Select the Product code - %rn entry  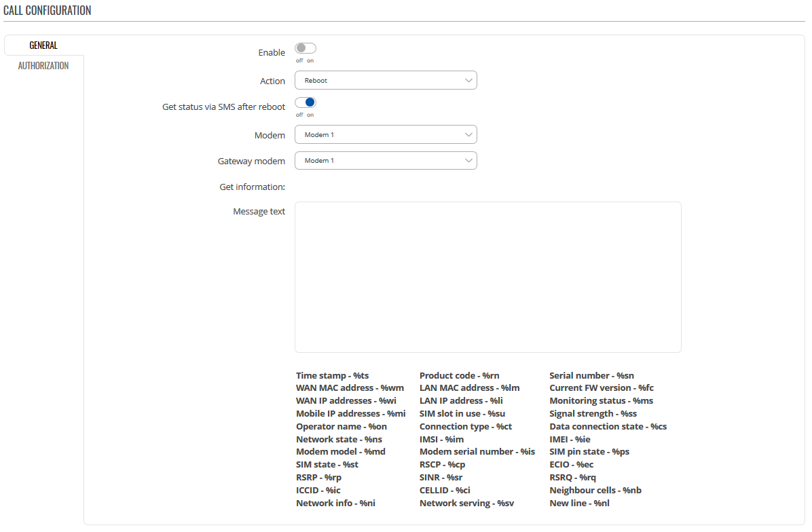click(459, 376)
